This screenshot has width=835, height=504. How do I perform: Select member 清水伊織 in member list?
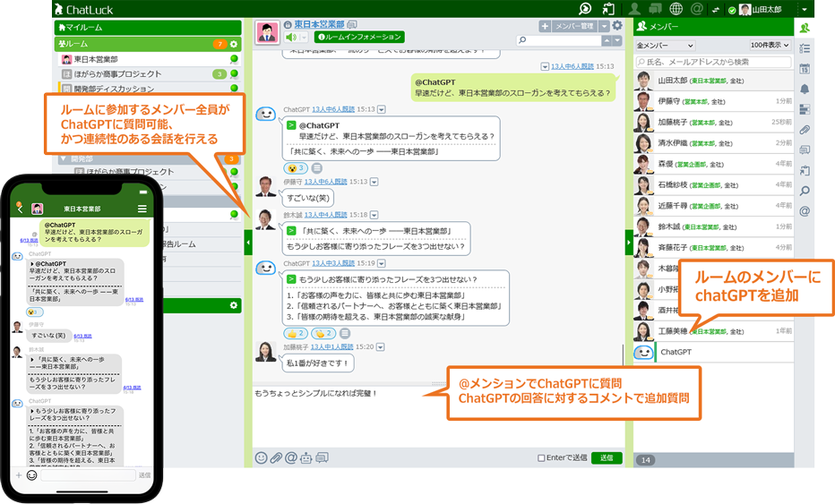pyautogui.click(x=713, y=143)
